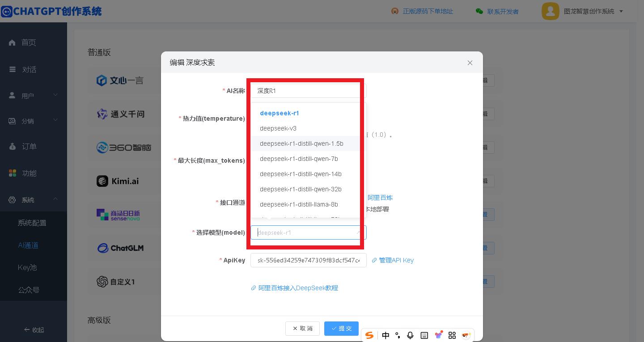Image resolution: width=644 pixels, height=342 pixels.
Task: Expand the 用户 sidebar submenu
Action: coord(34,95)
